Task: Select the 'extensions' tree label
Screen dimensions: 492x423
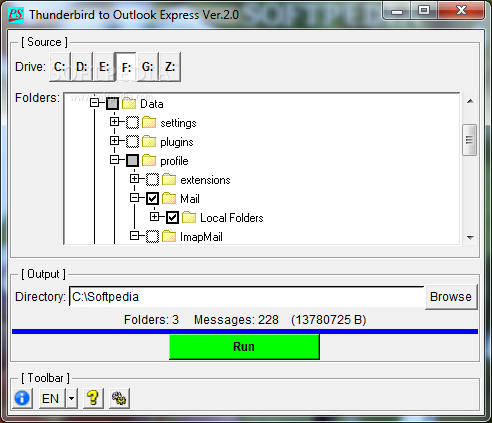Action: (205, 180)
